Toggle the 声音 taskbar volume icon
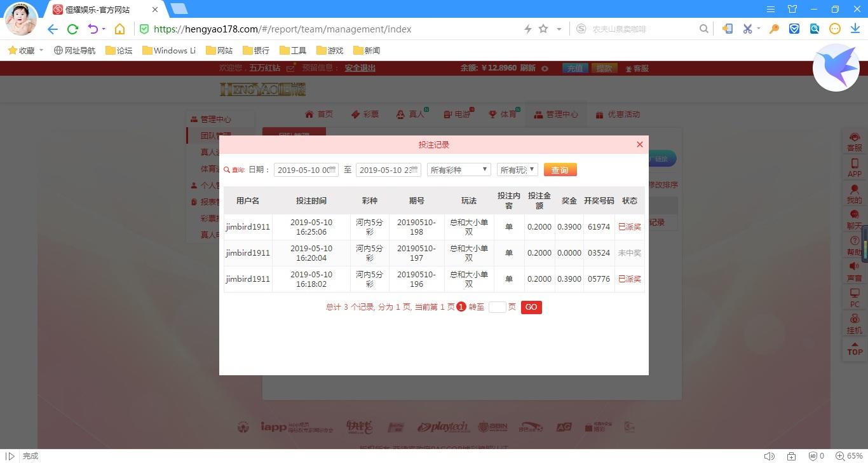Viewport: 868px width, 463px height. coord(769,456)
